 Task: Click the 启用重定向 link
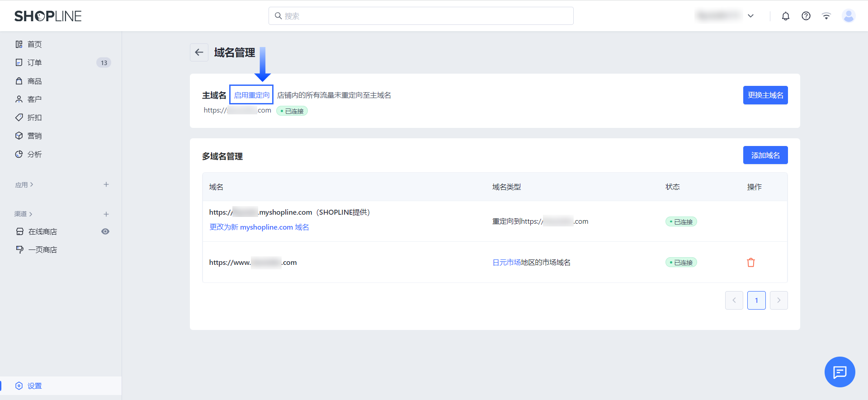coord(251,95)
